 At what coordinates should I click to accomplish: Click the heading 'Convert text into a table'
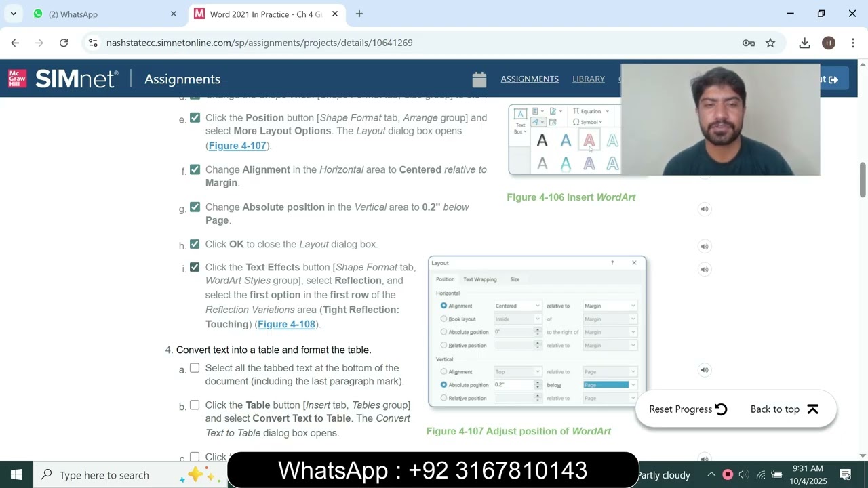pyautogui.click(x=273, y=350)
